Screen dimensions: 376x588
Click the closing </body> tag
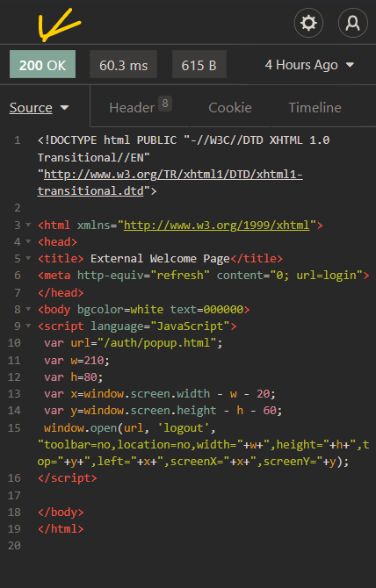(61, 513)
